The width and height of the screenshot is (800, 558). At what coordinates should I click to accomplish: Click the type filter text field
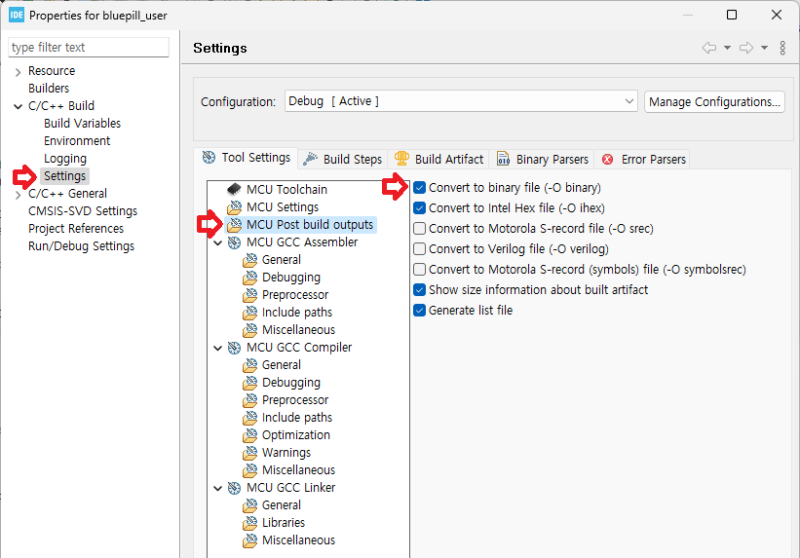click(x=88, y=47)
